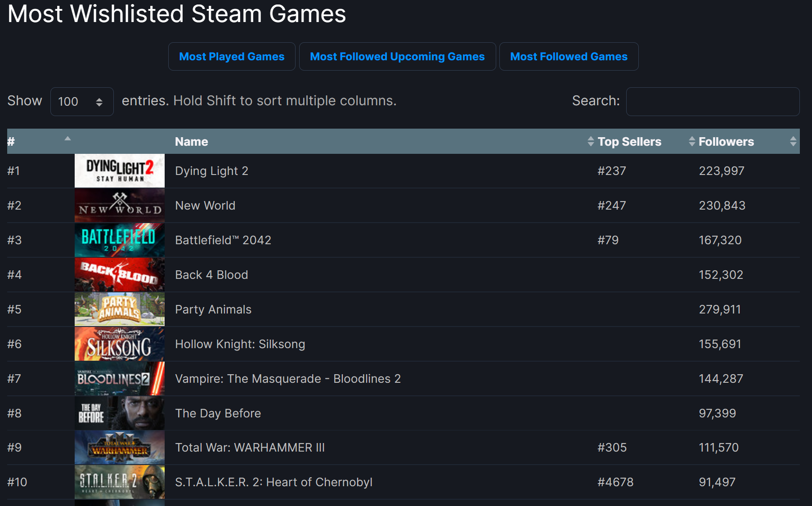The image size is (812, 506).
Task: Open Battlefield 2042 game thumbnail
Action: click(120, 240)
